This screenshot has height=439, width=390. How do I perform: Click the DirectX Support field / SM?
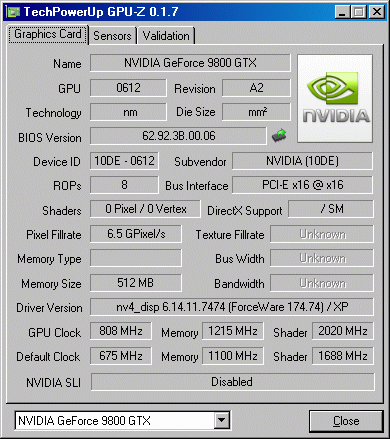point(331,209)
